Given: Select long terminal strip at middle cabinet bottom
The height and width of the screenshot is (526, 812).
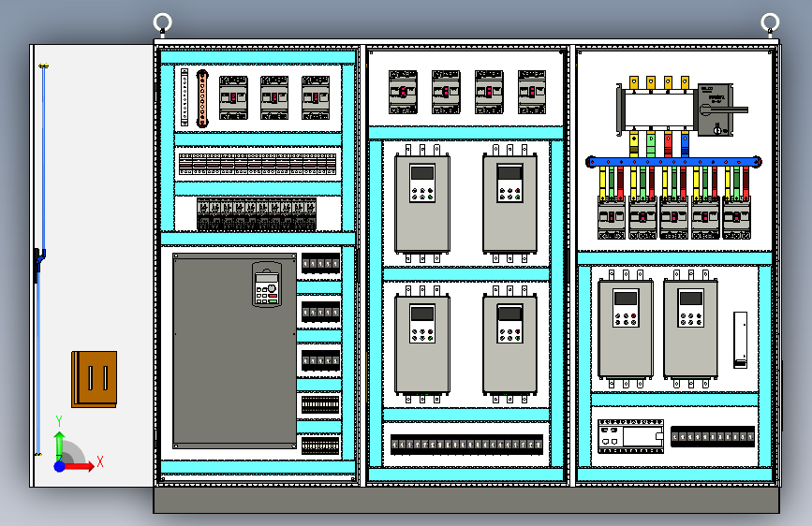Looking at the screenshot, I should point(466,445).
